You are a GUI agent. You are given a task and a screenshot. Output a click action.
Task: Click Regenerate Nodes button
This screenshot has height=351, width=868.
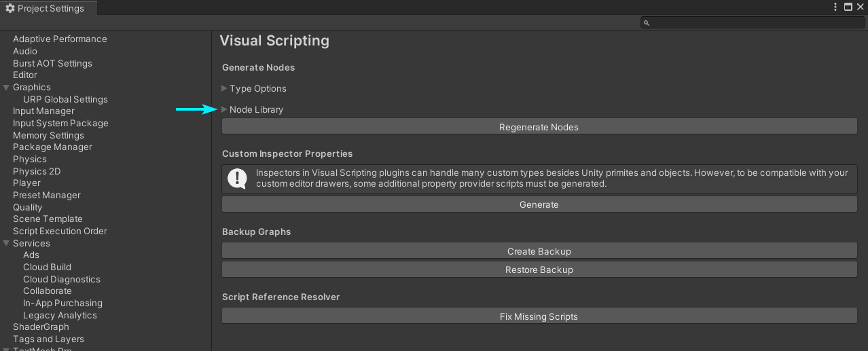539,127
